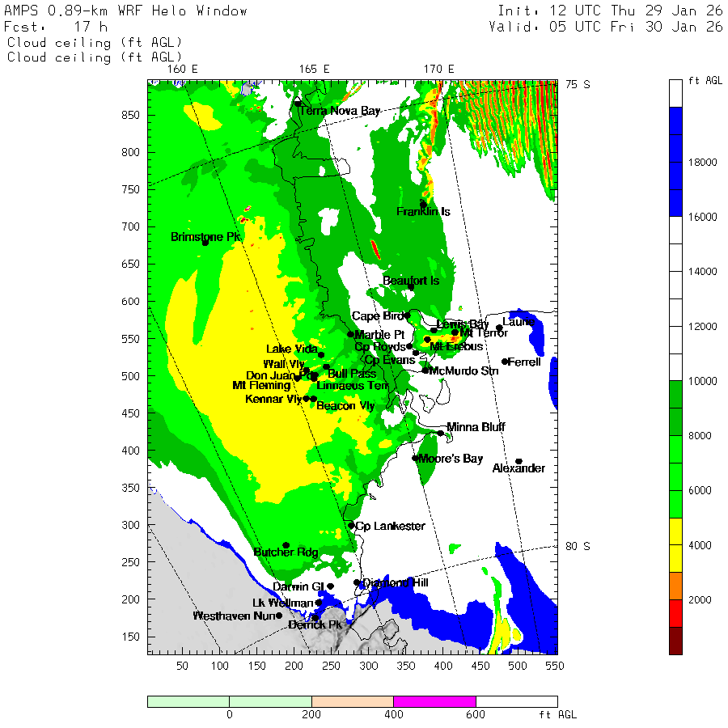728x728 pixels.
Task: Click the '16000' colorbar value
Action: pyautogui.click(x=702, y=217)
